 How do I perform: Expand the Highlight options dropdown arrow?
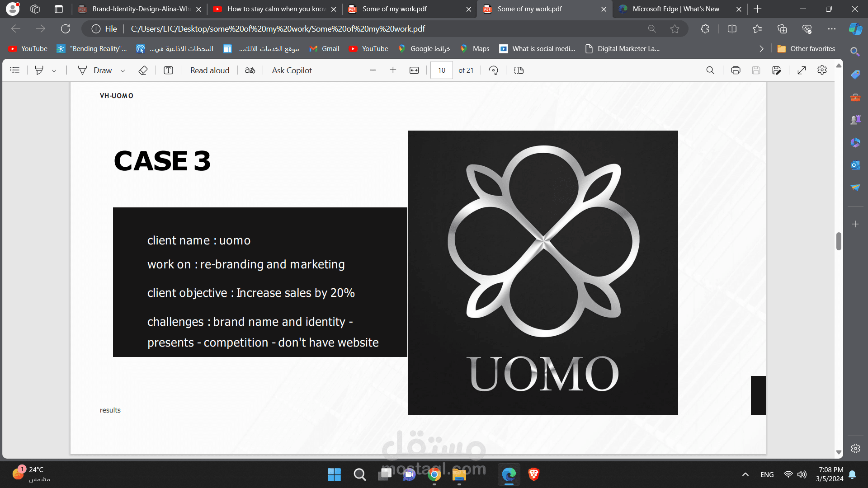[54, 70]
